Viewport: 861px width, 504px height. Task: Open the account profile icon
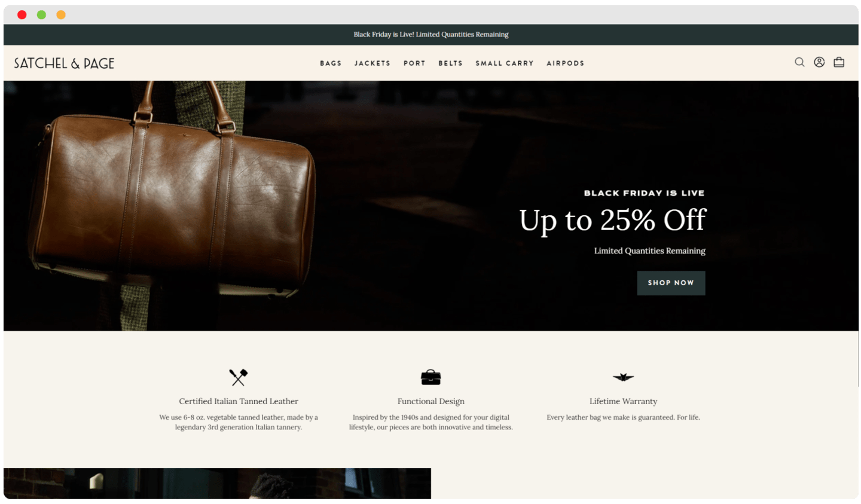(819, 62)
